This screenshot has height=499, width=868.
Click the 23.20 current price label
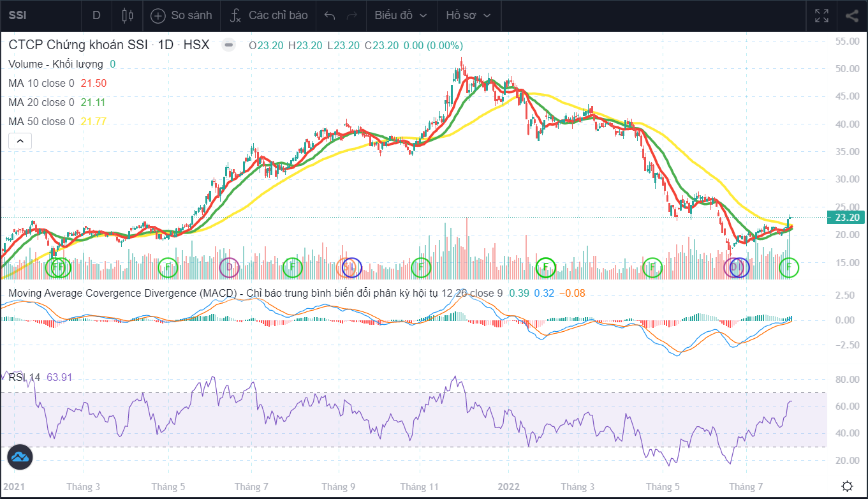click(845, 218)
